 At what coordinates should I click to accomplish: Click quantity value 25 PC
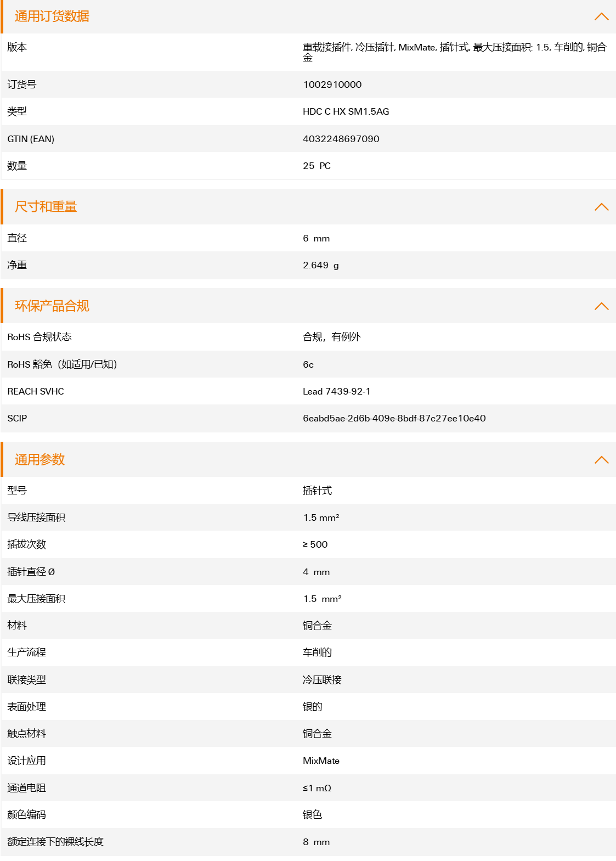click(x=317, y=166)
